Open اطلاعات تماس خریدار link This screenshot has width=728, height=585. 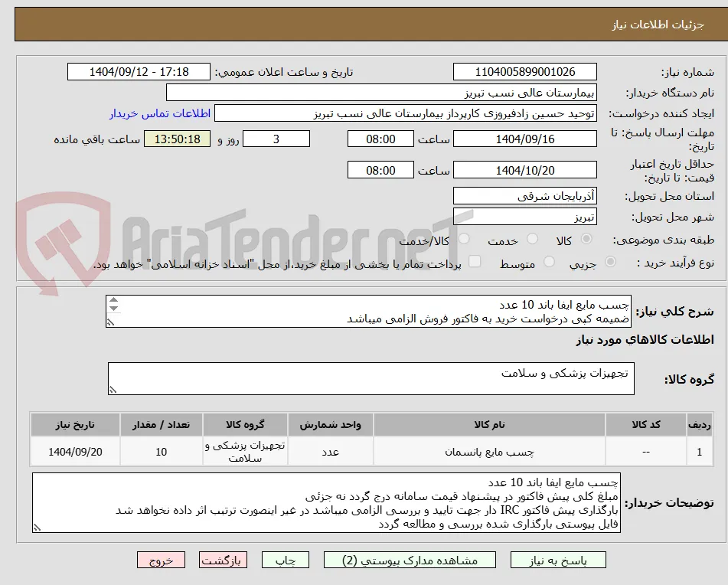point(160,114)
